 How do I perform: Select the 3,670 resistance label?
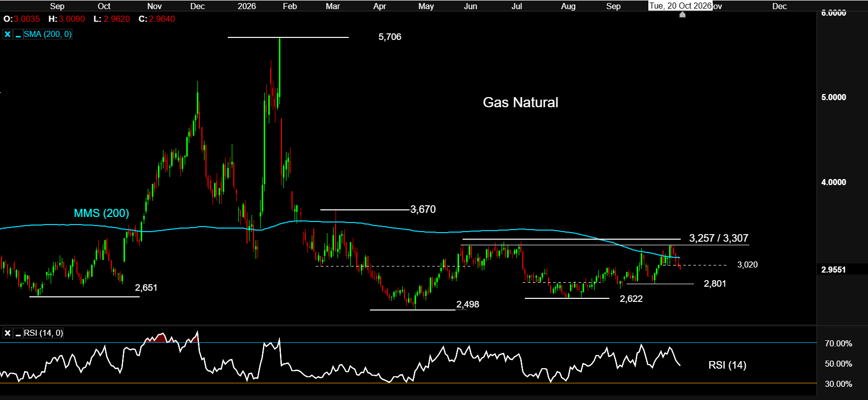[423, 209]
